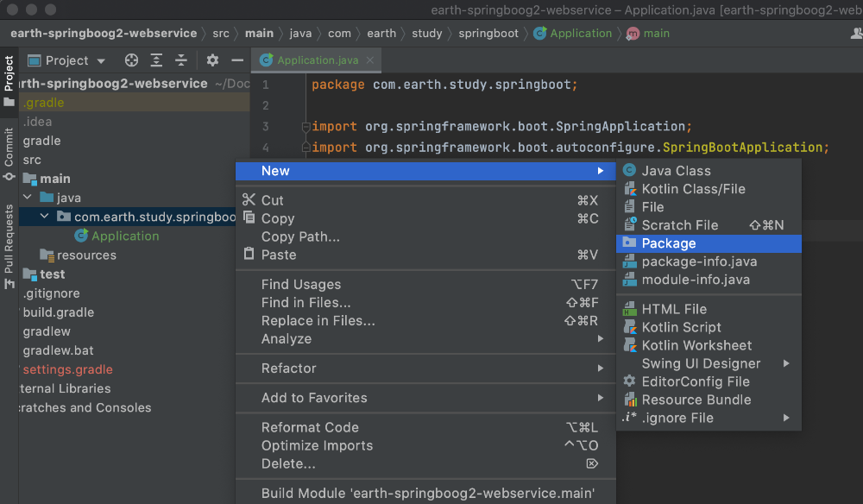Hide the Project tool window with minus icon
This screenshot has width=863, height=504.
[237, 60]
